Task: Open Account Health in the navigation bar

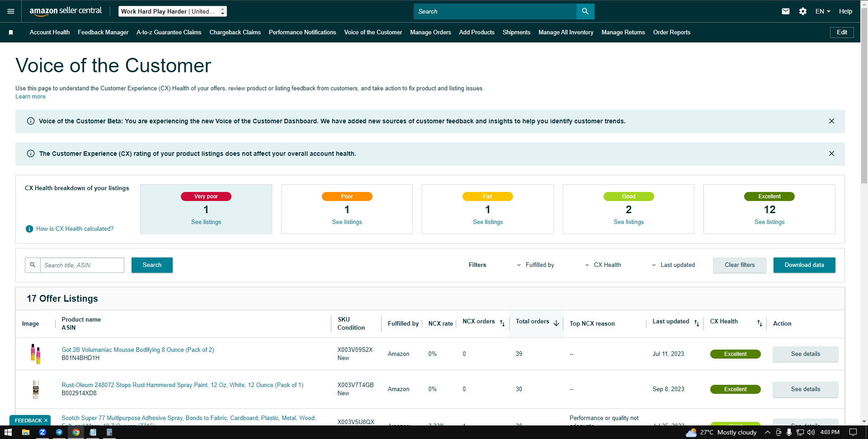Action: 50,33
